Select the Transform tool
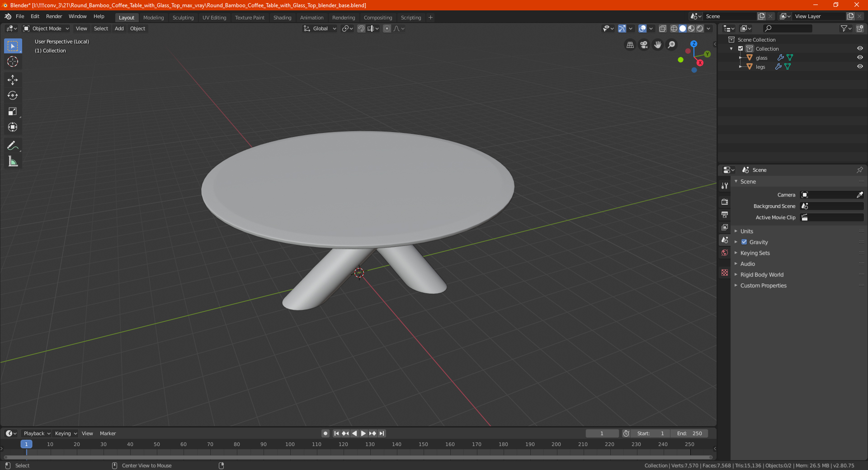This screenshot has height=470, width=868. pyautogui.click(x=13, y=127)
